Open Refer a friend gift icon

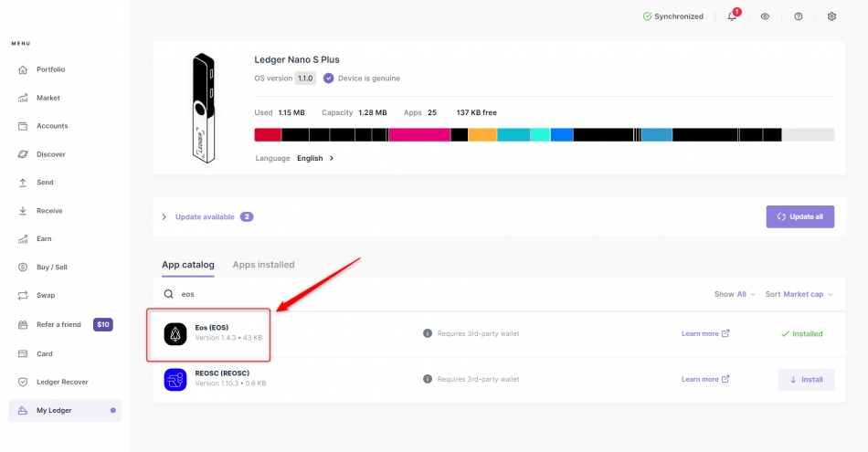(23, 325)
